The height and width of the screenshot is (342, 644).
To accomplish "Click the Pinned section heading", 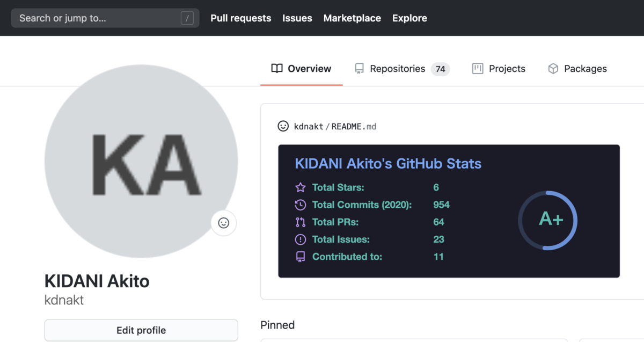I will coord(277,325).
